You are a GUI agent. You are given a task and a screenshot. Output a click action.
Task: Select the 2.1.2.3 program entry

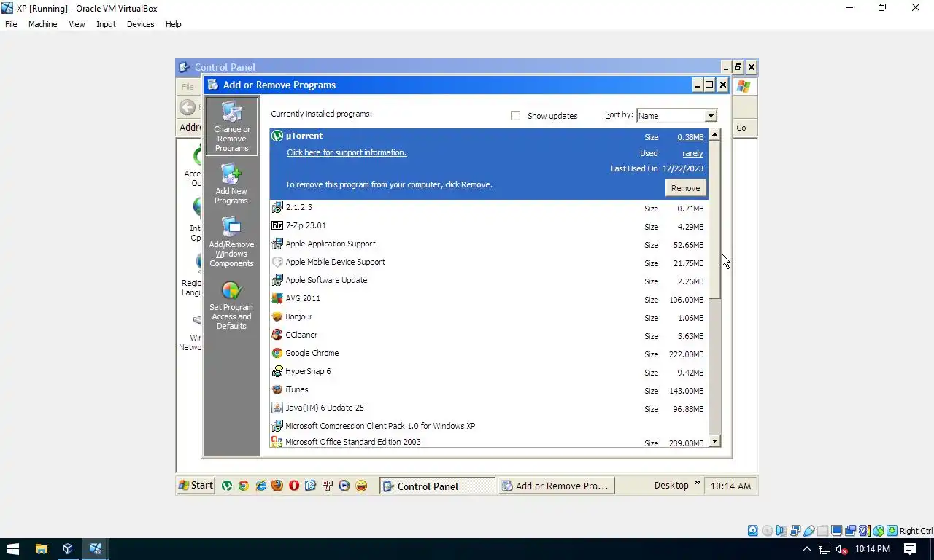[487, 207]
